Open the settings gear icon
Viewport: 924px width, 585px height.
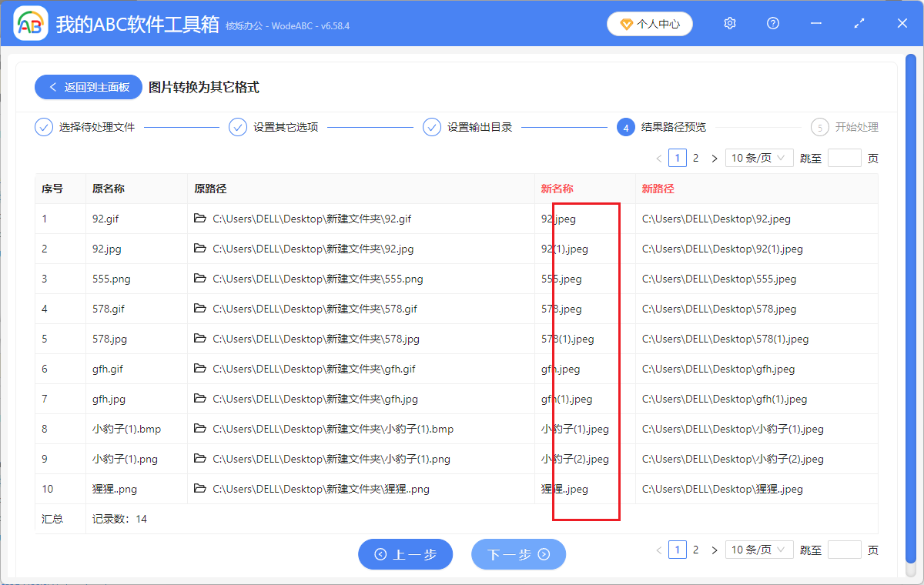pos(730,24)
